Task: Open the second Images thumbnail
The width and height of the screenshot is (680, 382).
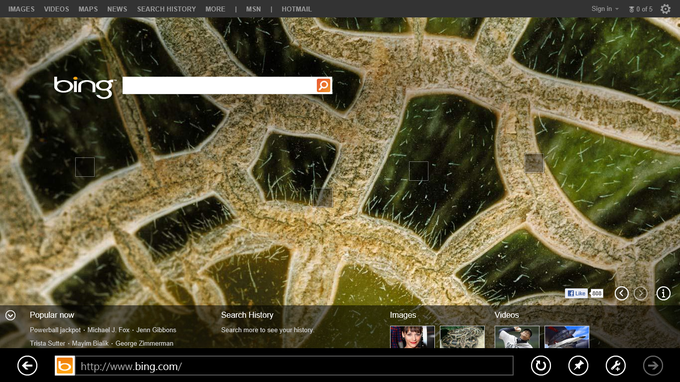Action: [462, 337]
